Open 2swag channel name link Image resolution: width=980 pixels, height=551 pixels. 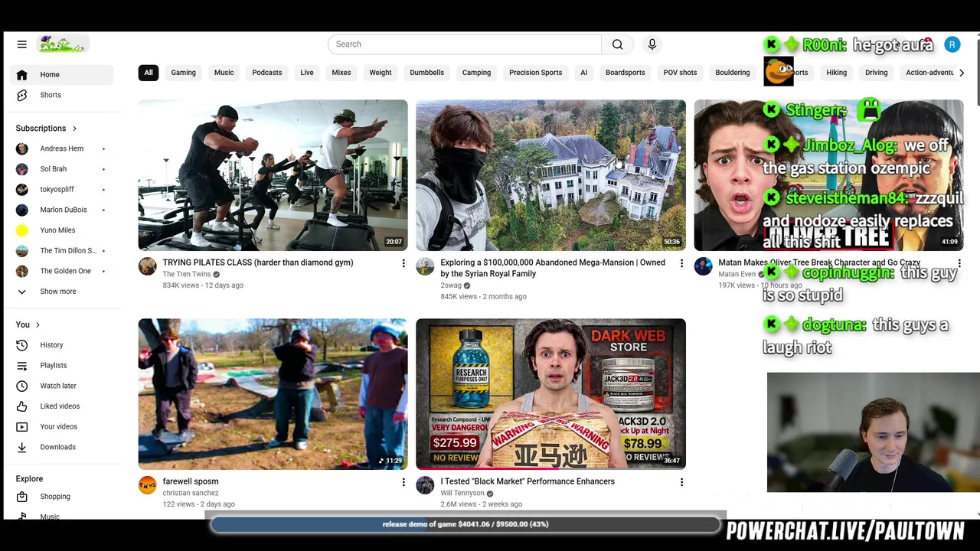coord(451,285)
